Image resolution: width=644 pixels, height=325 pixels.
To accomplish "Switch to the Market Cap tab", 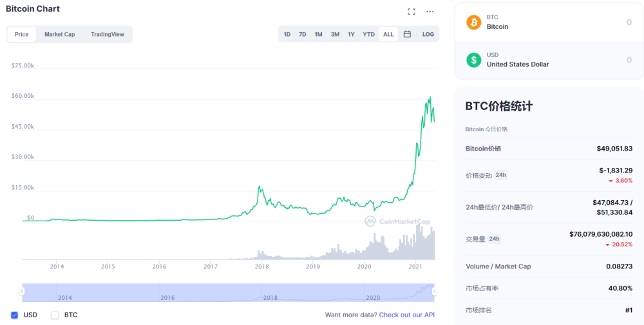I will [59, 35].
